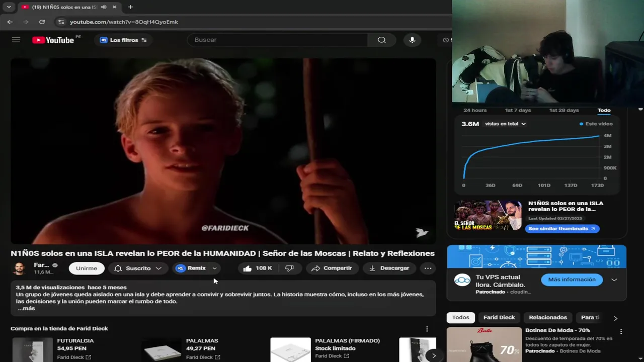Click the filter sliders icon beside Los filtros

144,40
